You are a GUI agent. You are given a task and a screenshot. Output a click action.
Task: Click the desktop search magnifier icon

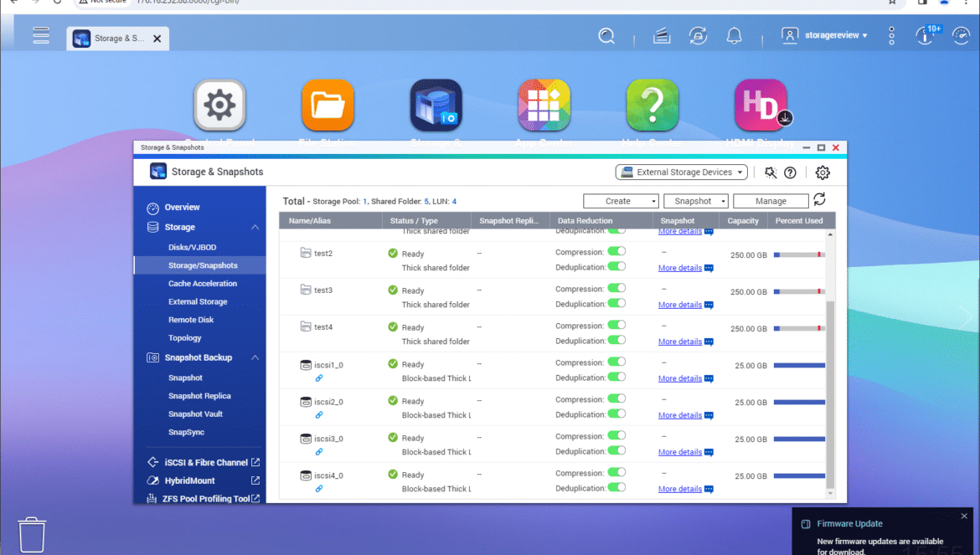tap(606, 36)
